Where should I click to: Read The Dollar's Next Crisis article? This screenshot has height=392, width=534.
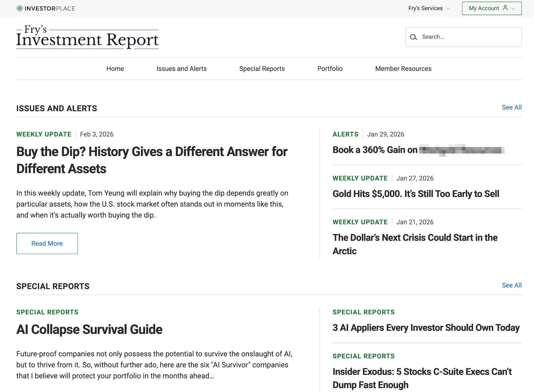pyautogui.click(x=415, y=244)
